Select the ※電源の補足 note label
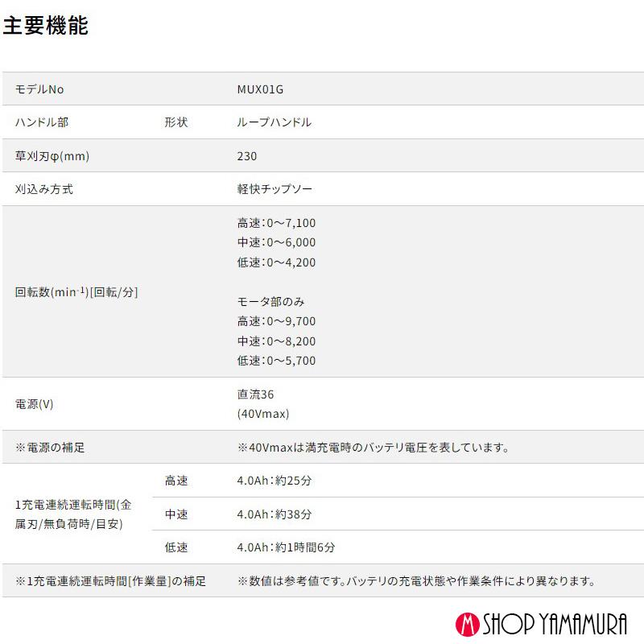 48,448
